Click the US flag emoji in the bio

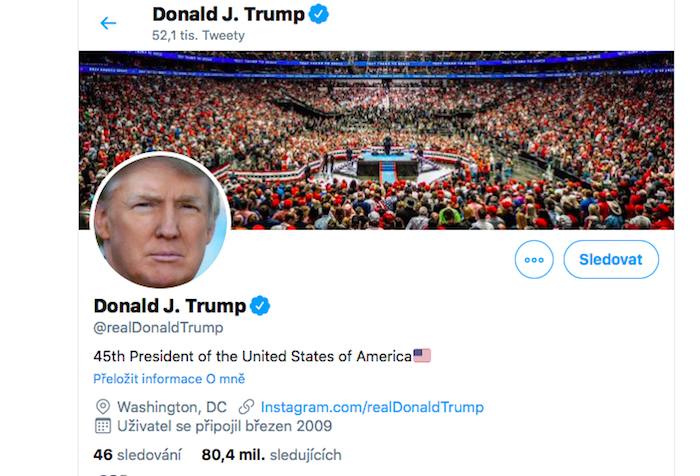pos(422,355)
